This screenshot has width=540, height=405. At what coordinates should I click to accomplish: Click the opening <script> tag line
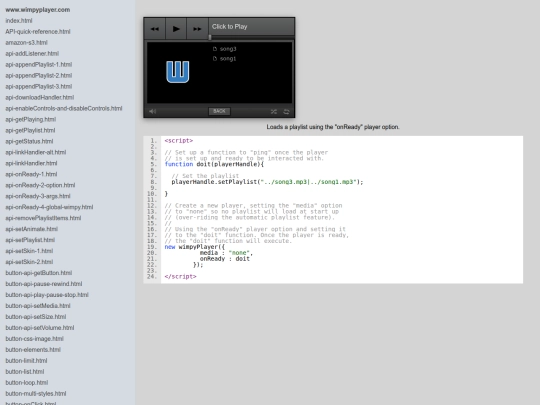click(x=179, y=141)
